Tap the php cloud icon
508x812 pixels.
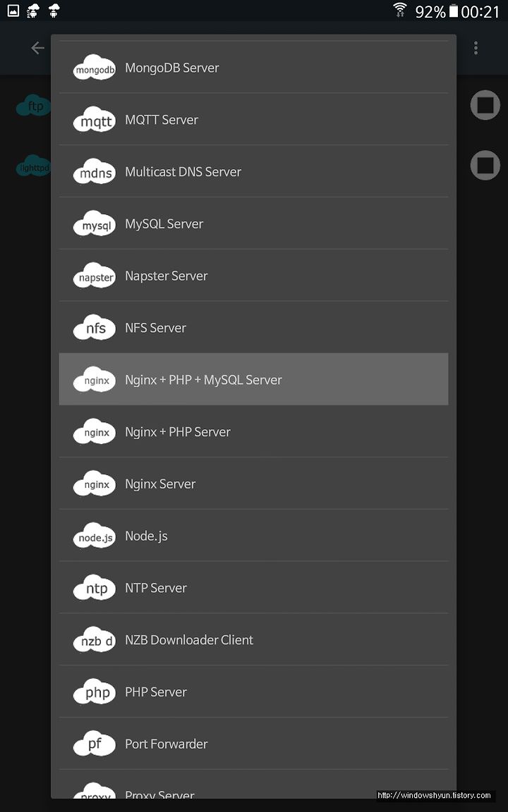(x=95, y=692)
